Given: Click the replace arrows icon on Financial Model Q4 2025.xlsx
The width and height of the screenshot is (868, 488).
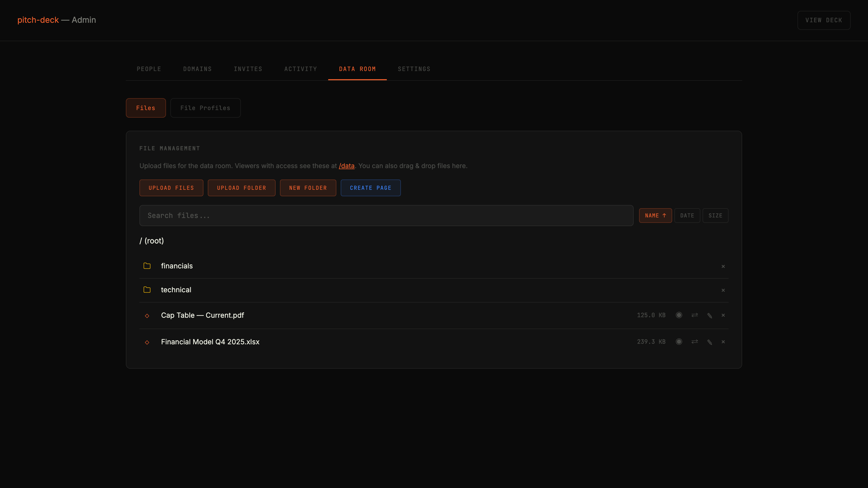Looking at the screenshot, I should coord(694,342).
